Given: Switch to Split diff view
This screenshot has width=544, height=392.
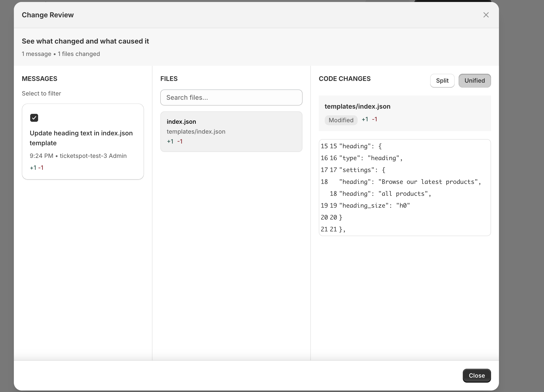Looking at the screenshot, I should (442, 81).
